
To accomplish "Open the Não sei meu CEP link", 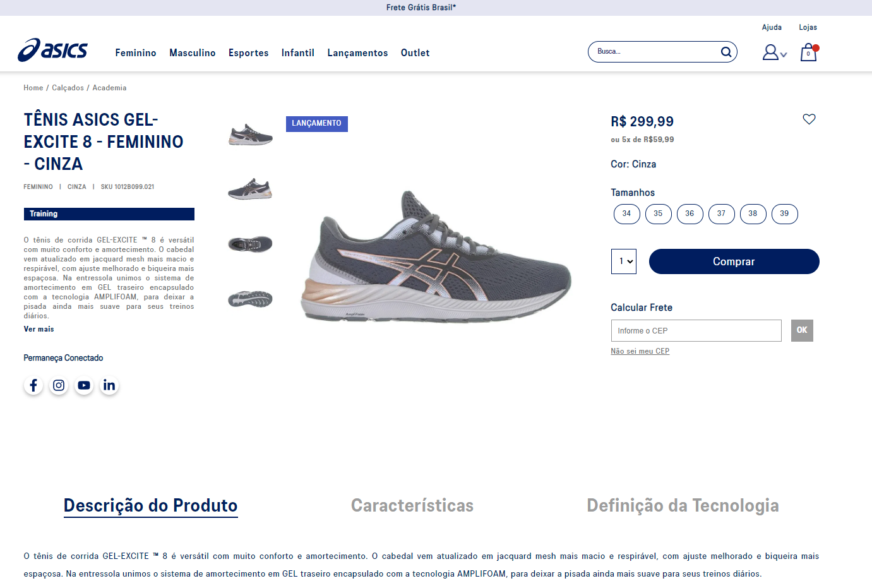I will (x=640, y=351).
